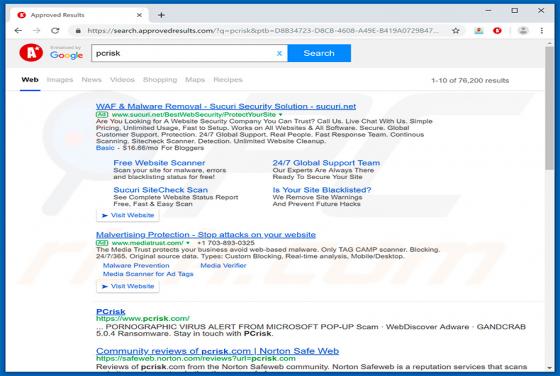
Task: Click Visit Website under the Media Trust ad
Action: click(128, 286)
